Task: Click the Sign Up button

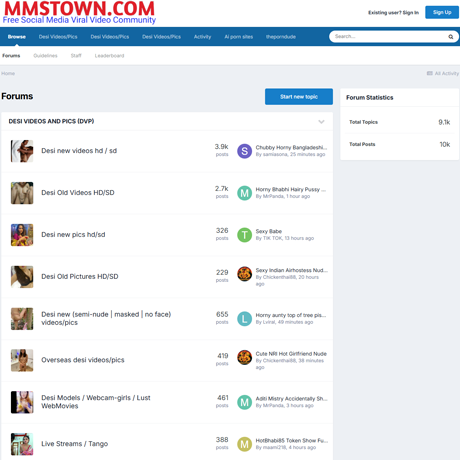Action: click(x=442, y=12)
